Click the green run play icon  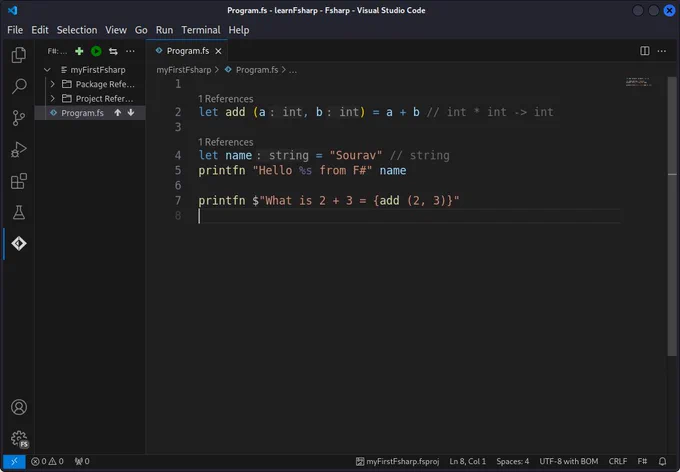pos(96,51)
